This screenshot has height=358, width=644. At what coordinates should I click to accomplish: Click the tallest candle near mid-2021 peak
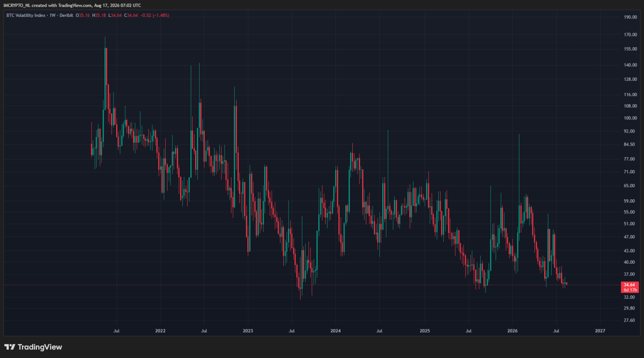(105, 79)
